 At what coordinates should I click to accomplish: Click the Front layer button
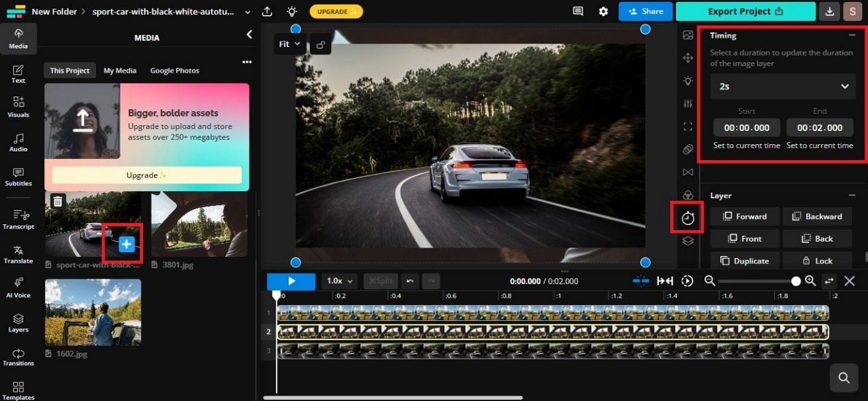pos(745,238)
